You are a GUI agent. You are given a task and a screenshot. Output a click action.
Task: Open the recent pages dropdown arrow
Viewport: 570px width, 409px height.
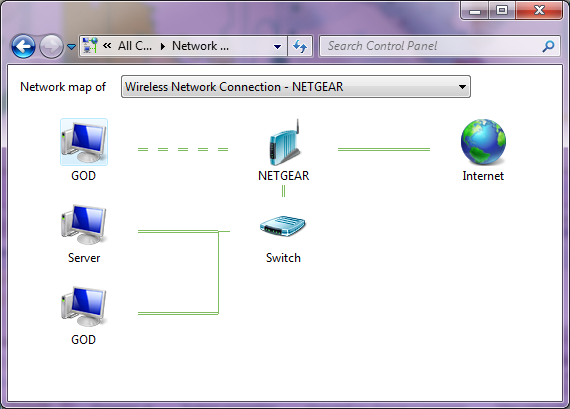point(72,47)
